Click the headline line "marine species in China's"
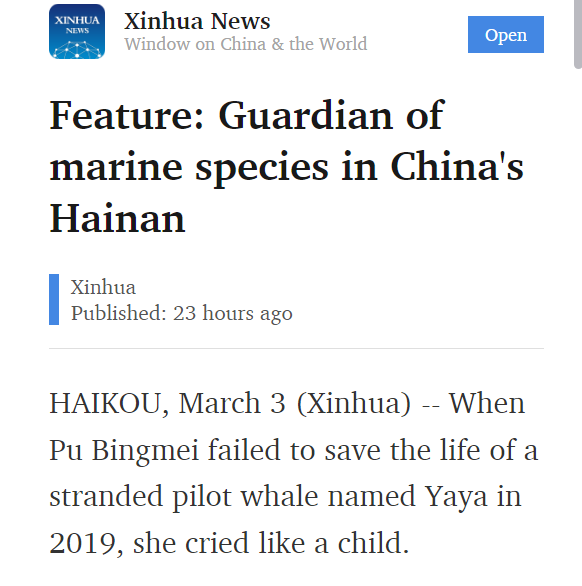 286,167
